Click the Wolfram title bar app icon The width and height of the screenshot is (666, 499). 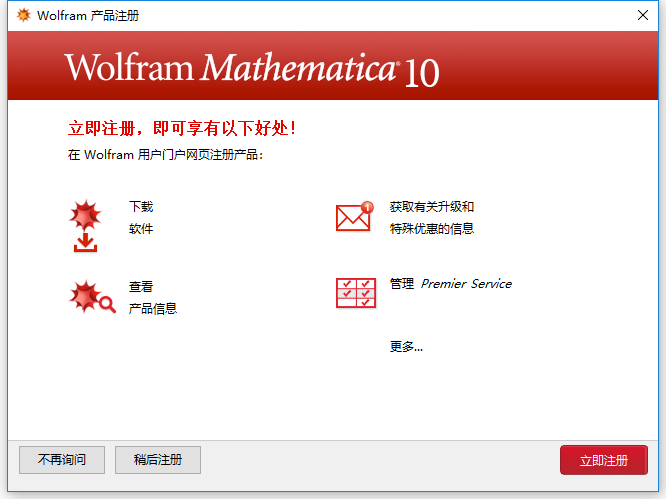[24, 15]
